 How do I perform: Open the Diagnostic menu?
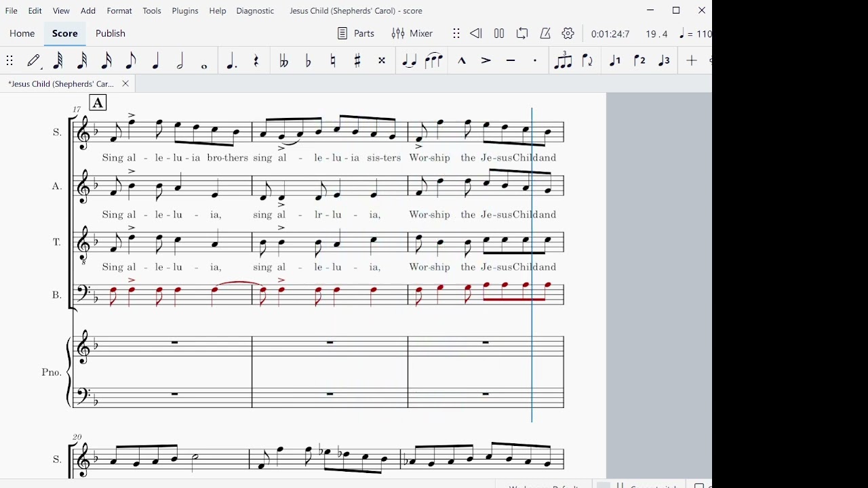[255, 11]
